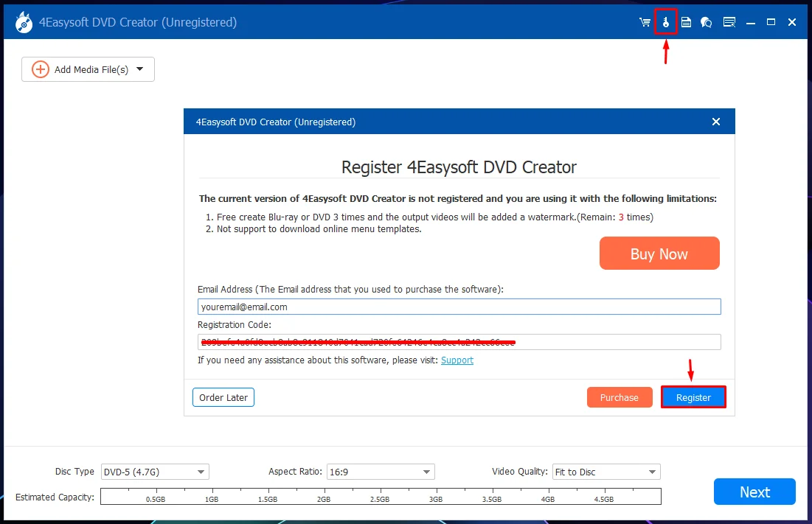Click the Email Address input field
The width and height of the screenshot is (812, 524).
[x=459, y=307]
